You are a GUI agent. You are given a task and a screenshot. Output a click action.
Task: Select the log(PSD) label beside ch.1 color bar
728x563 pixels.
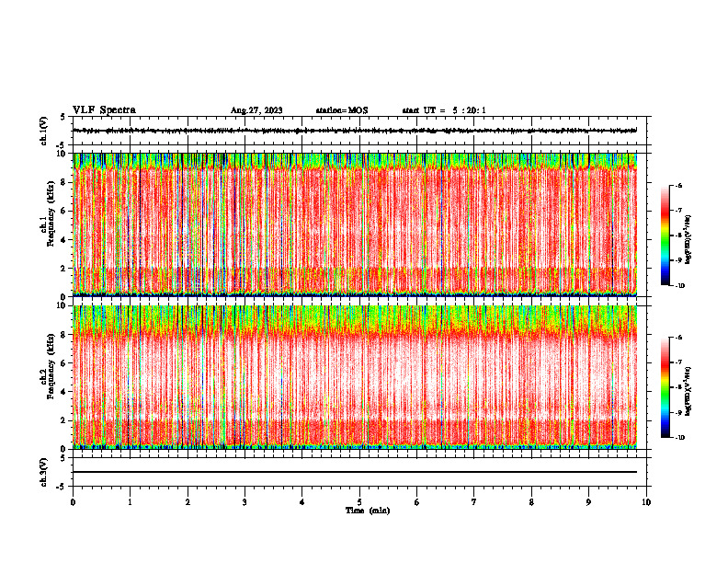click(688, 239)
